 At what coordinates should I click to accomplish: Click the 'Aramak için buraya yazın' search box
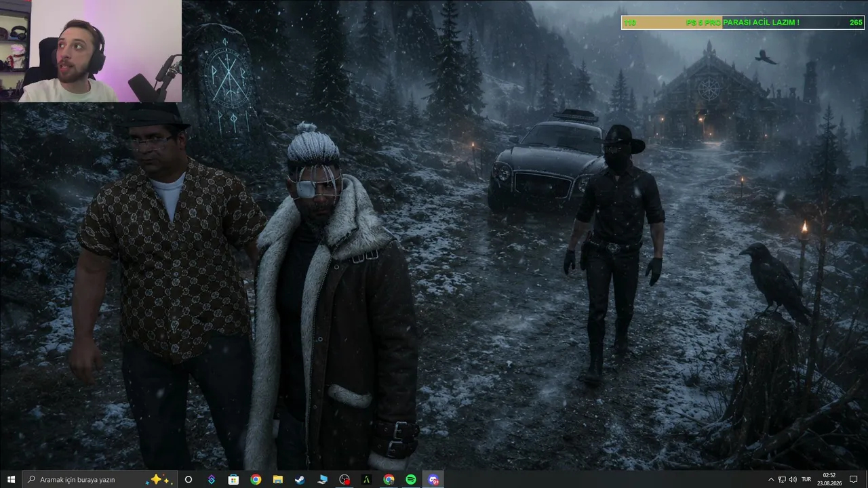click(x=100, y=479)
